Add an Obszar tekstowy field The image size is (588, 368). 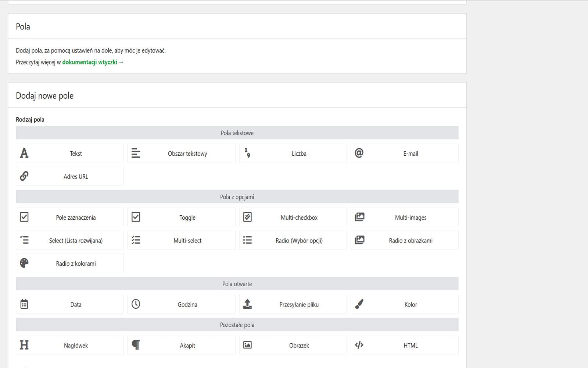(x=181, y=153)
